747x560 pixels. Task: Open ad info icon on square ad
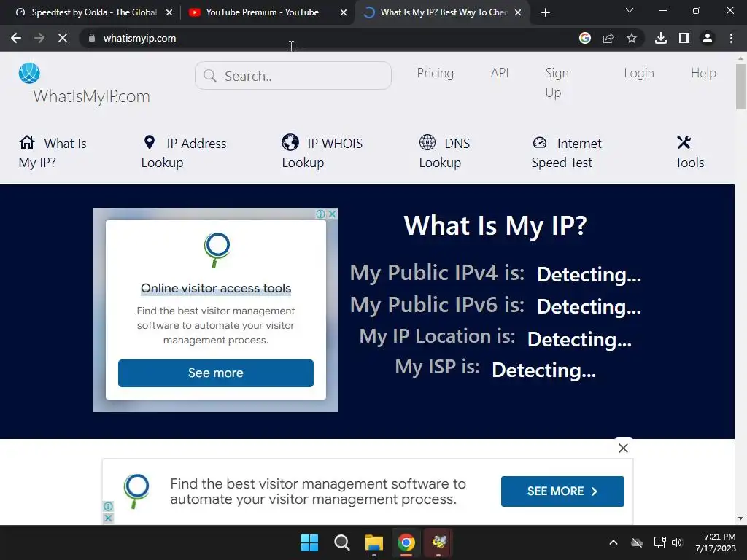click(x=321, y=214)
